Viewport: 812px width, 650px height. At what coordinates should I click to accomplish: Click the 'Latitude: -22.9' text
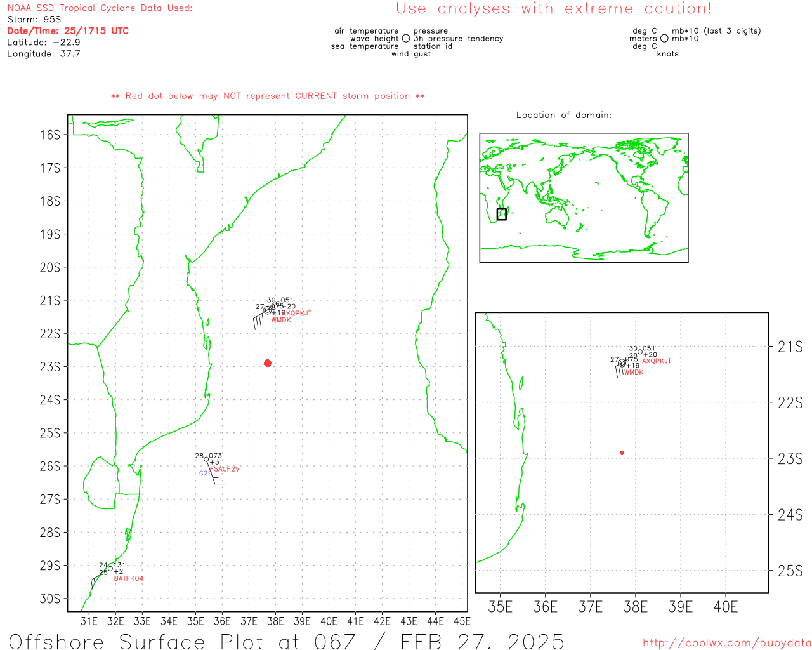coord(44,43)
